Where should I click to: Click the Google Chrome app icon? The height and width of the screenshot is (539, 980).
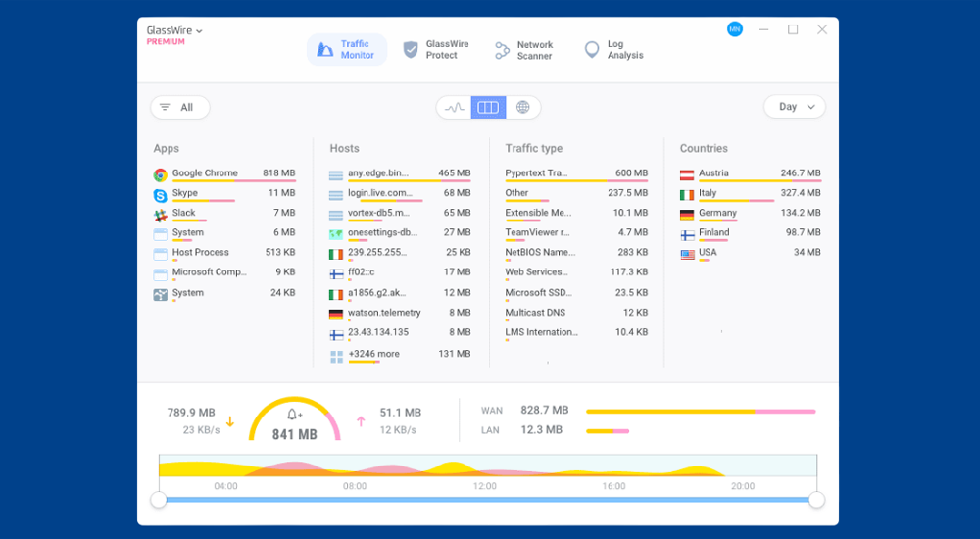point(160,174)
